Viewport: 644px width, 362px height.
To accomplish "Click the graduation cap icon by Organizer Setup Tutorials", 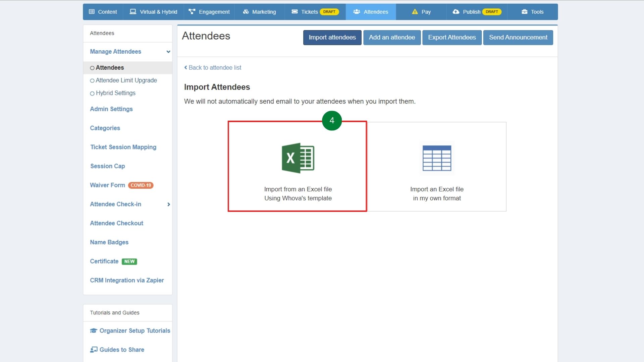I will [94, 330].
